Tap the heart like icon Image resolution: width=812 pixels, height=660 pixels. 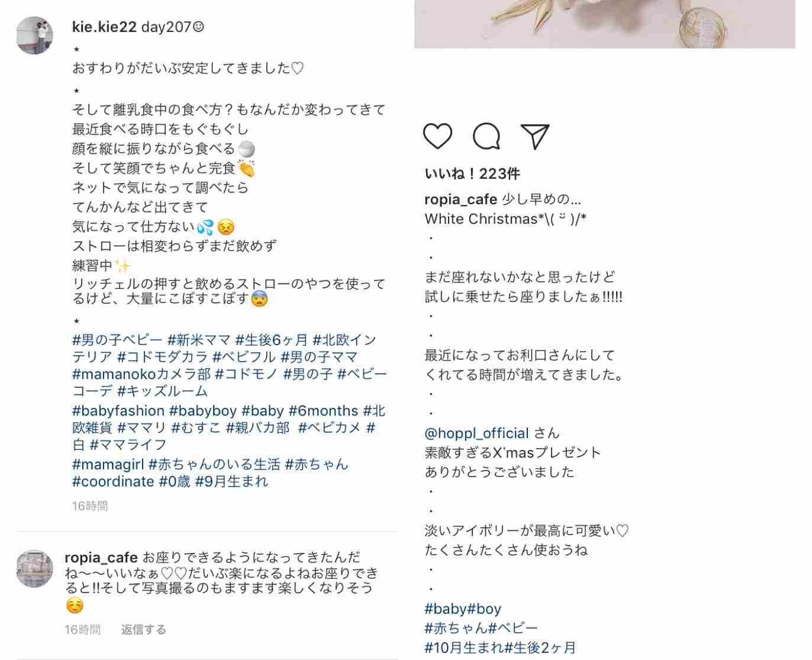438,136
